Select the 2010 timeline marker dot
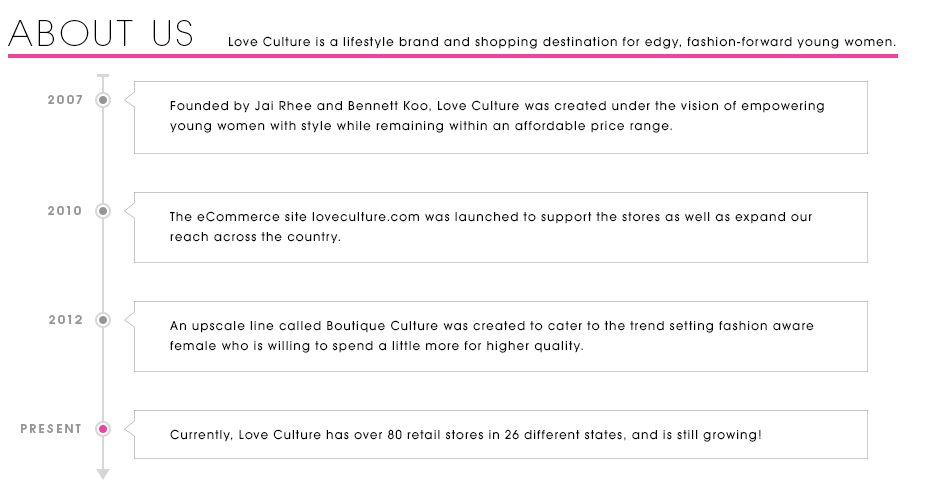The image size is (949, 485). 102,211
